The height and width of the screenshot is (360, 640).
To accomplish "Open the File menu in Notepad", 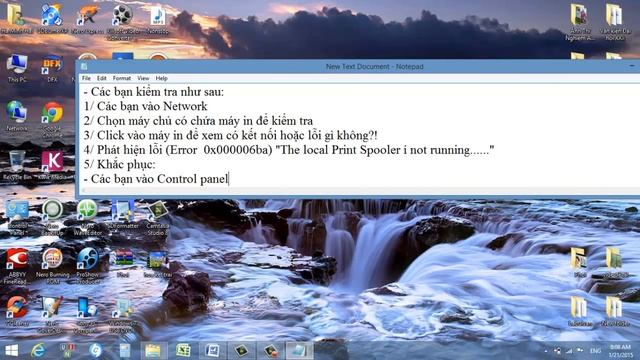I will [x=86, y=78].
